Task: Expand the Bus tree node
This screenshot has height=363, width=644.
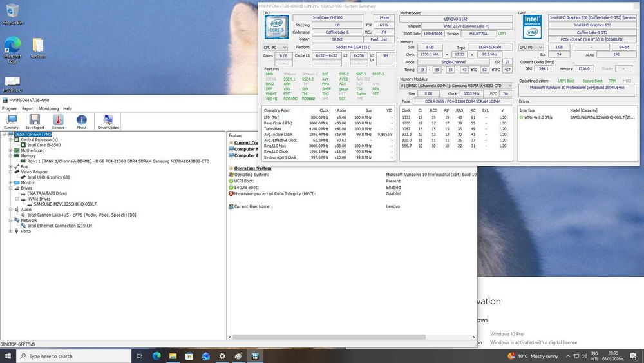Action: 11,166
